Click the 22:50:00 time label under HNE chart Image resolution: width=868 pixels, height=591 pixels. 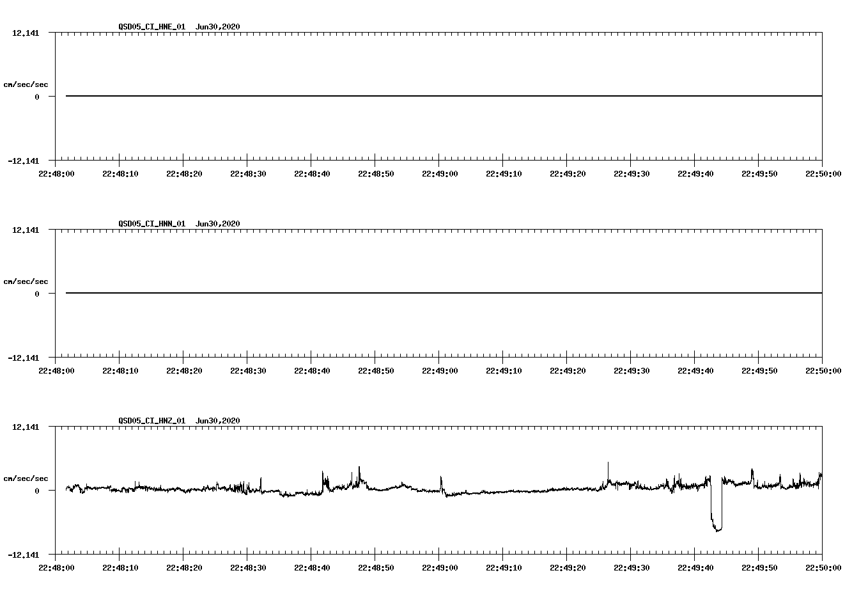pyautogui.click(x=823, y=174)
